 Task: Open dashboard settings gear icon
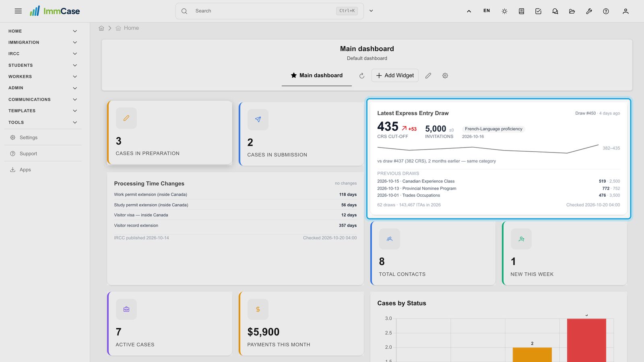pyautogui.click(x=445, y=76)
